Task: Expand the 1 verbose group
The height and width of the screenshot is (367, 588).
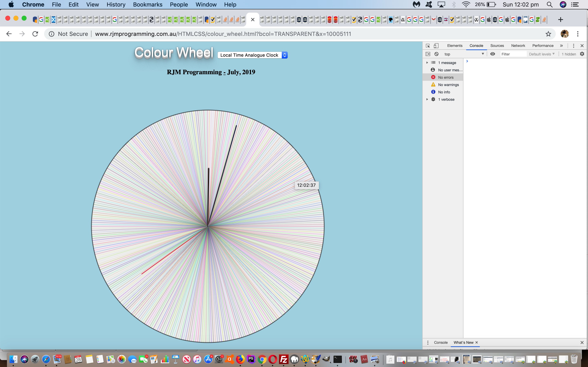Action: click(x=427, y=99)
